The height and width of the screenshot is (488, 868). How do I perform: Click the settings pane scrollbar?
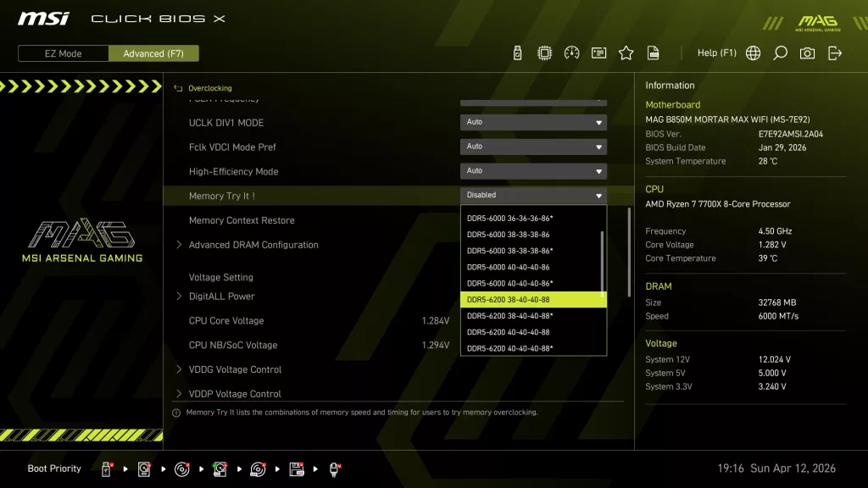pyautogui.click(x=629, y=252)
